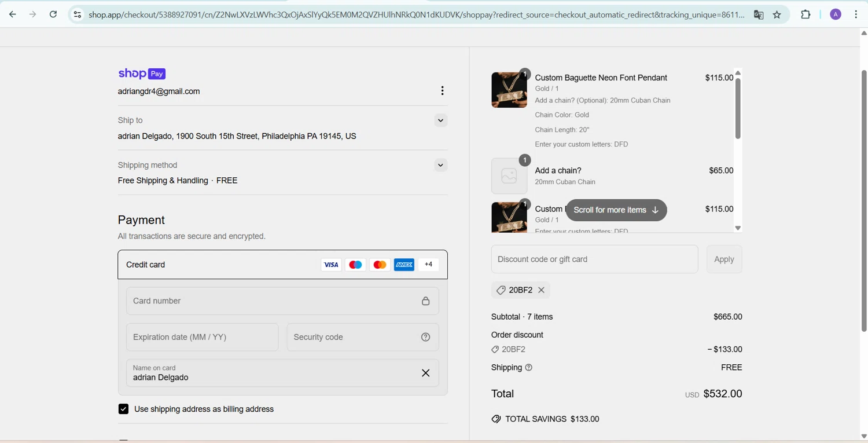Image resolution: width=868 pixels, height=443 pixels.
Task: Click order items scrollbar down arrow
Action: tap(738, 228)
